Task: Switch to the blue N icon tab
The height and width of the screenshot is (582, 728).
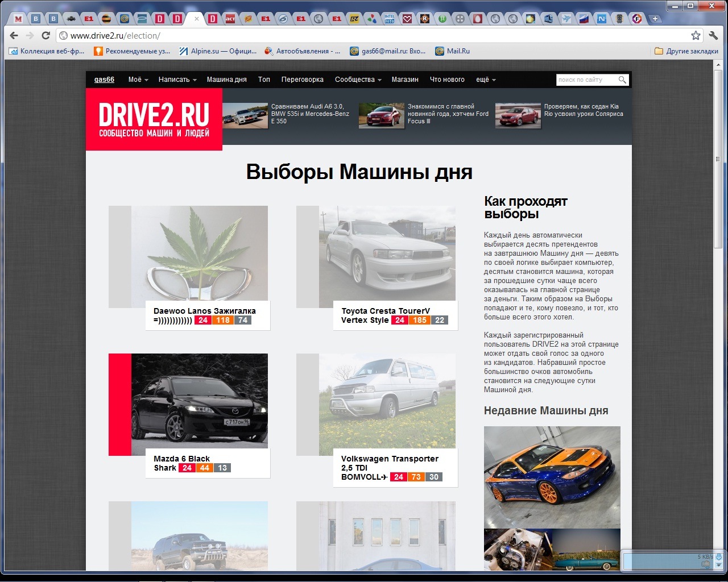Action: click(x=601, y=19)
